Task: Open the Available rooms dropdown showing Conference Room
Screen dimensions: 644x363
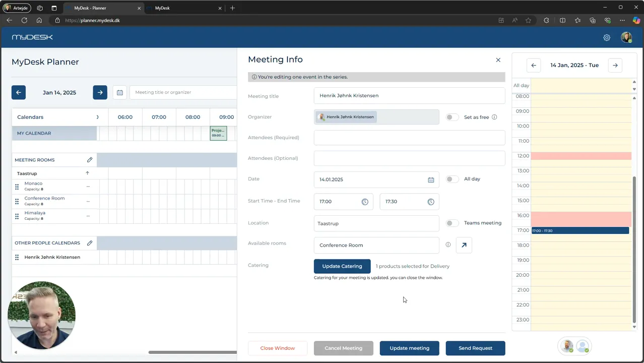Action: click(376, 245)
